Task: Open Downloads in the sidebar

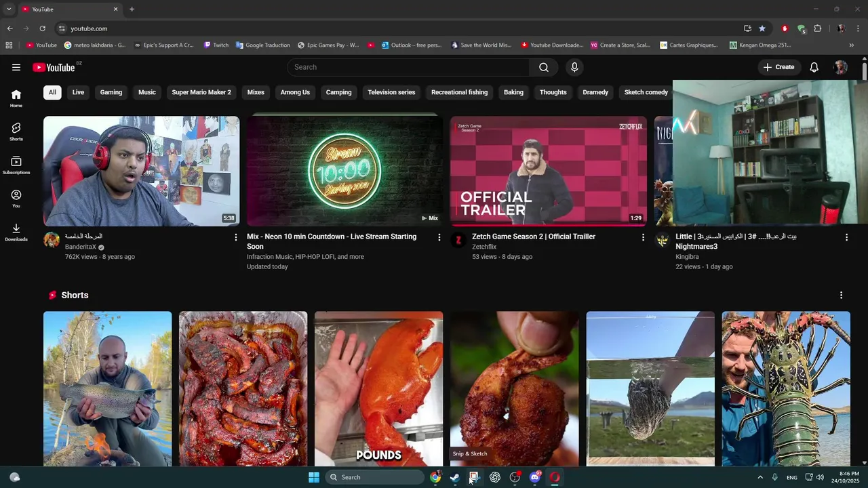Action: 16,232
